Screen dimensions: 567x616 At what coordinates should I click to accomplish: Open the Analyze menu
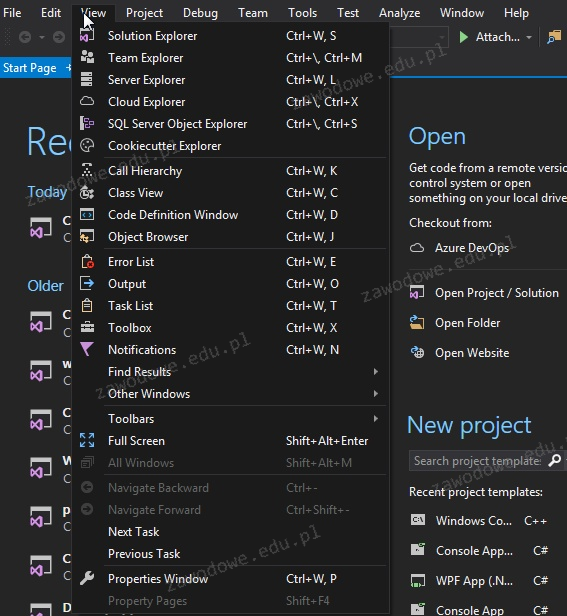[399, 13]
